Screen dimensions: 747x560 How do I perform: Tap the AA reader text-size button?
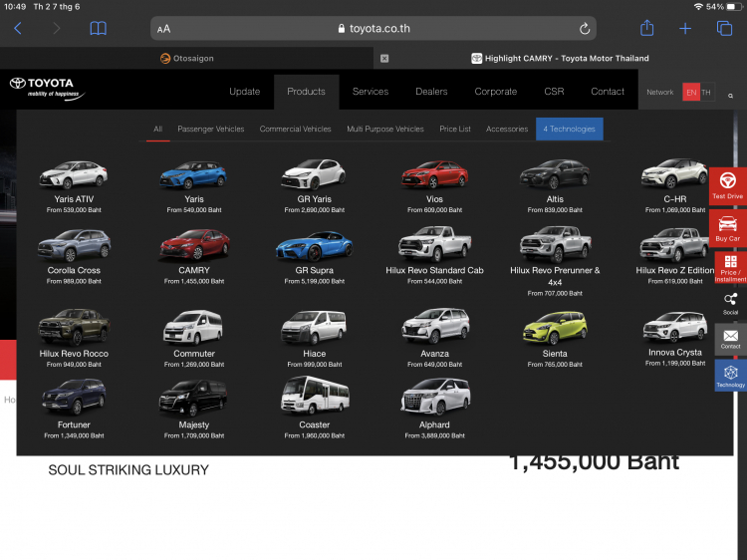tap(163, 29)
